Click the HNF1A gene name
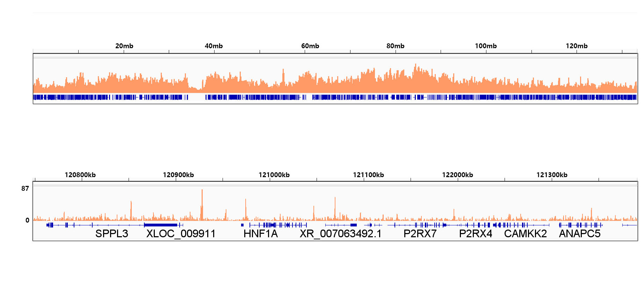 [260, 233]
